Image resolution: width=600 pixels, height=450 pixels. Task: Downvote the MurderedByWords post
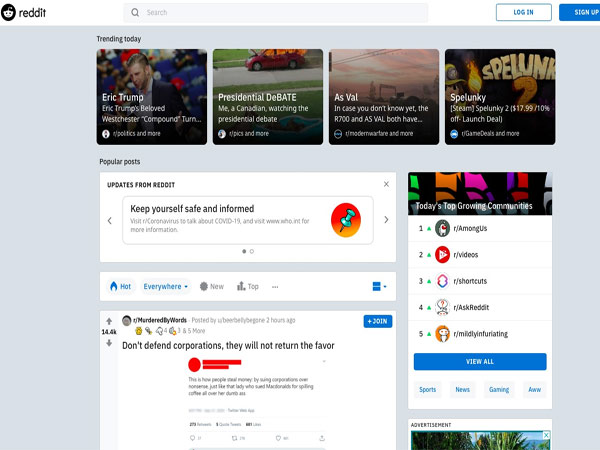pyautogui.click(x=109, y=343)
